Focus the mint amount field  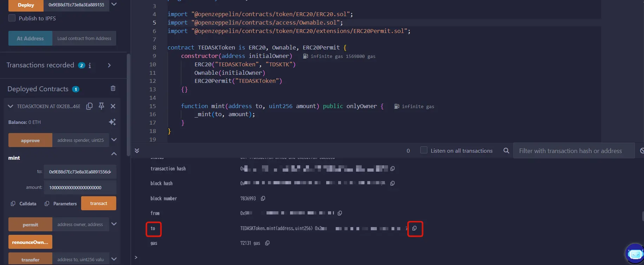[80, 187]
